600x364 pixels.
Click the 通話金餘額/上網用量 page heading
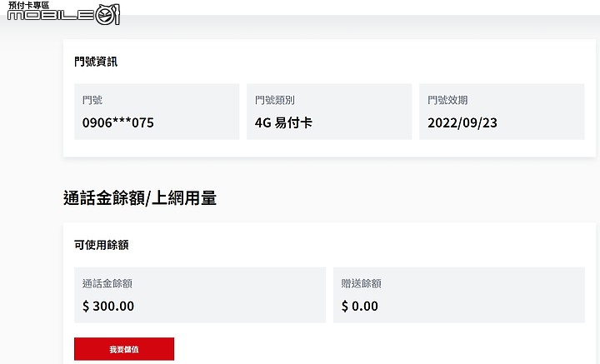tap(140, 198)
